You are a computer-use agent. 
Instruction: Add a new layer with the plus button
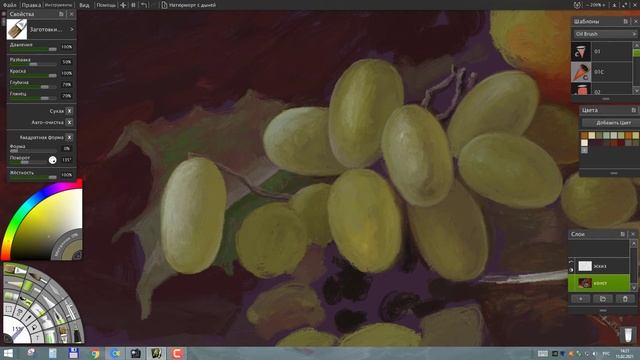[580, 299]
